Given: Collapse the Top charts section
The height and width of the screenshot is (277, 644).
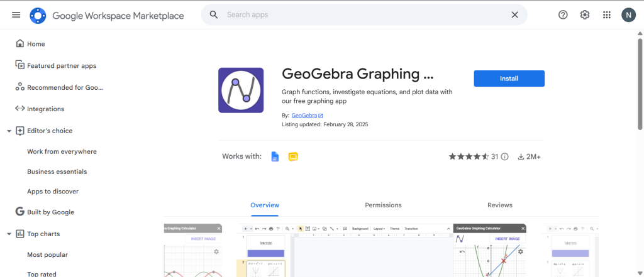Looking at the screenshot, I should (x=9, y=234).
